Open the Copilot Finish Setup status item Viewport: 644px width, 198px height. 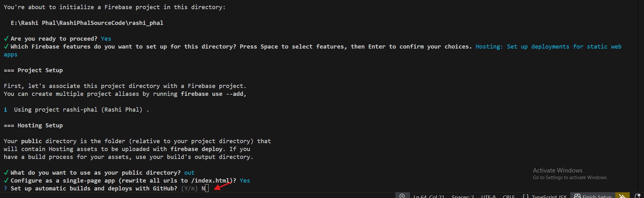593,196
